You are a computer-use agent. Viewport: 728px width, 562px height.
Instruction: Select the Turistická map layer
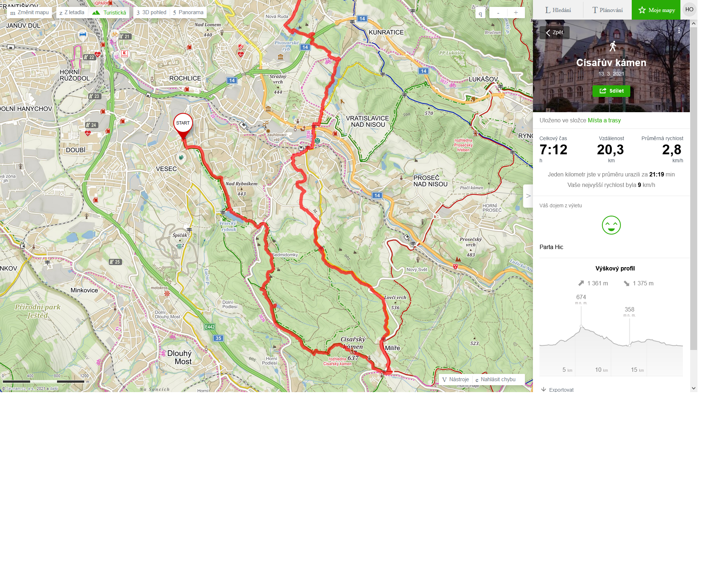109,12
